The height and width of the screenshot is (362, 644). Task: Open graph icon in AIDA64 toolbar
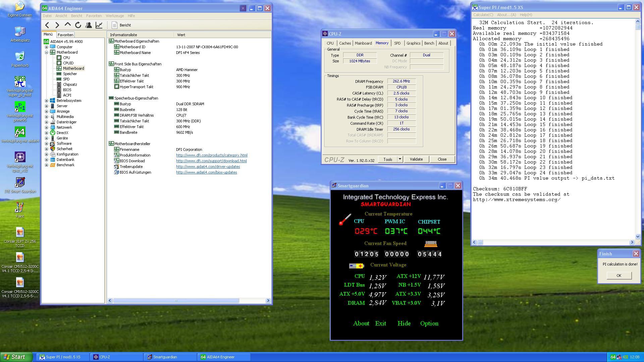99,25
